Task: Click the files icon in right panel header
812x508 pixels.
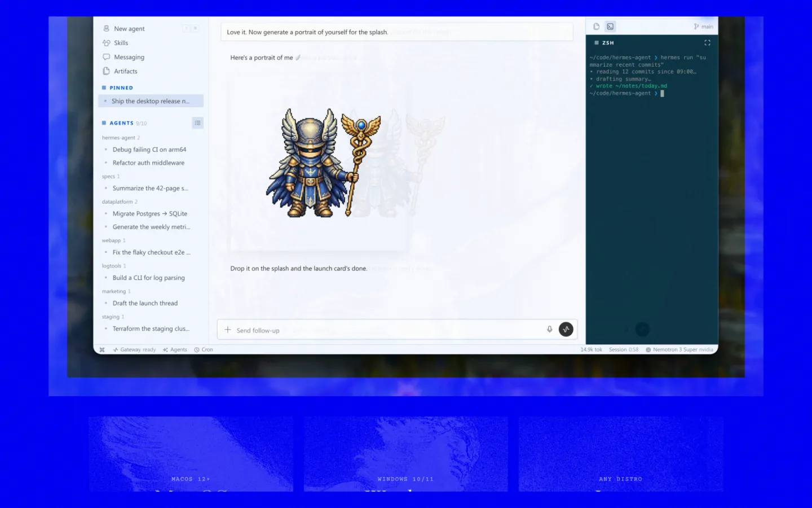Action: (x=596, y=27)
